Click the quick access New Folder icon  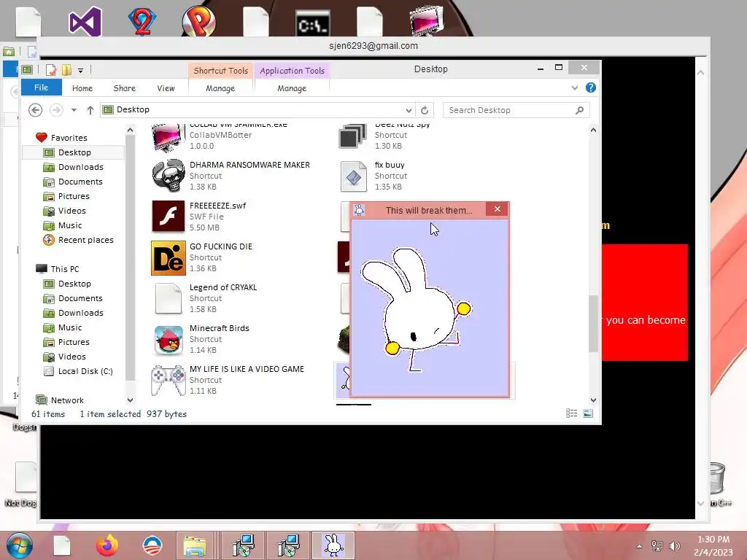pyautogui.click(x=66, y=70)
